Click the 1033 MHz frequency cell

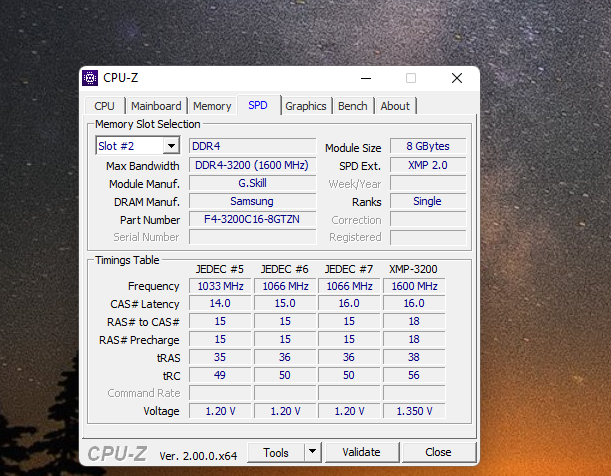(220, 286)
